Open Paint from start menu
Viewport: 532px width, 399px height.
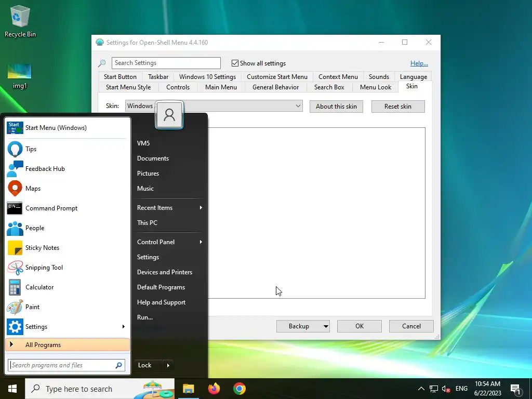(68, 307)
